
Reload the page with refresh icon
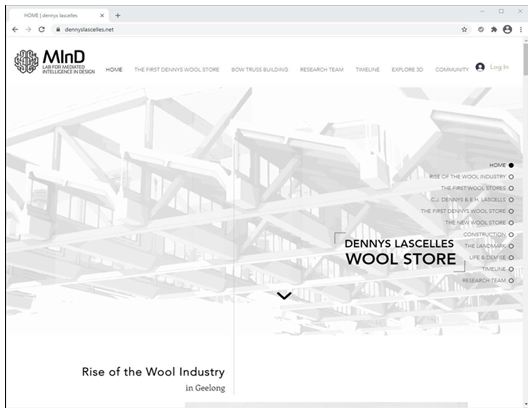click(x=42, y=30)
